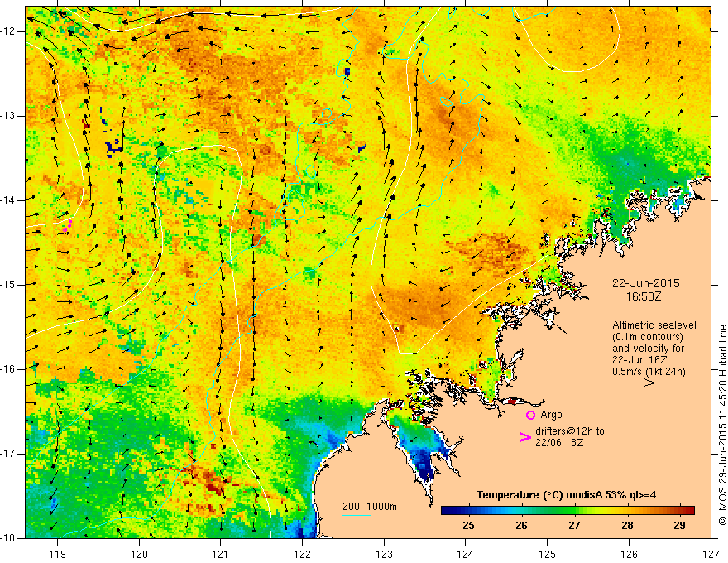The height and width of the screenshot is (563, 728).
Task: Click longitude axis label 123
Action: [x=384, y=554]
